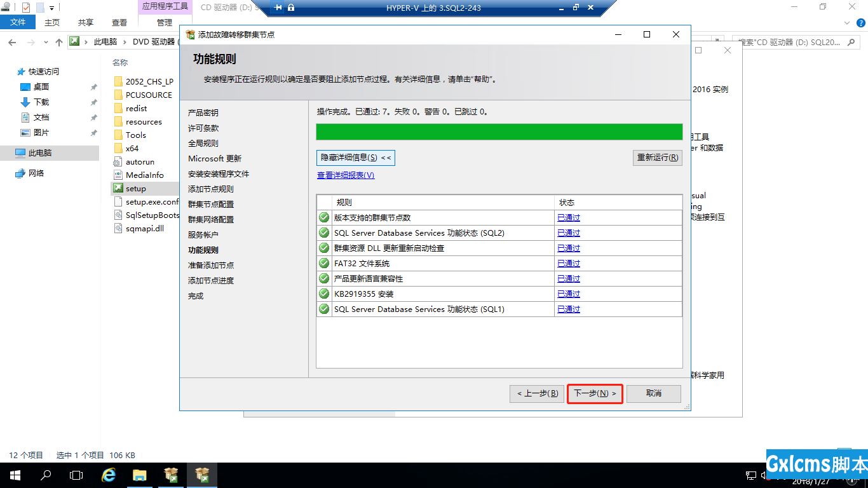The width and height of the screenshot is (868, 488).
Task: Select the MediaInfo file icon in Explorer
Action: point(118,175)
